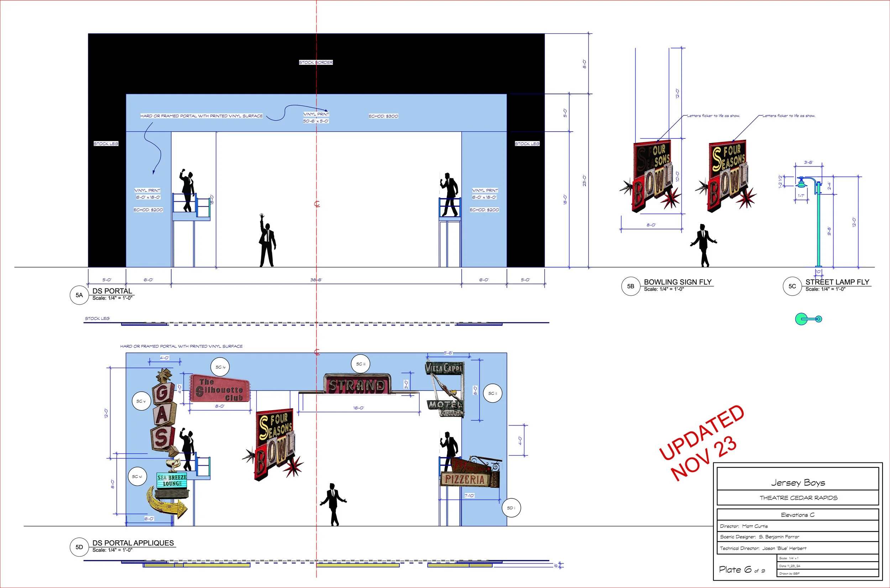Select the 'VINYL PRINT 50-6 x 5-0' annotation
890x588 pixels.
(x=316, y=117)
